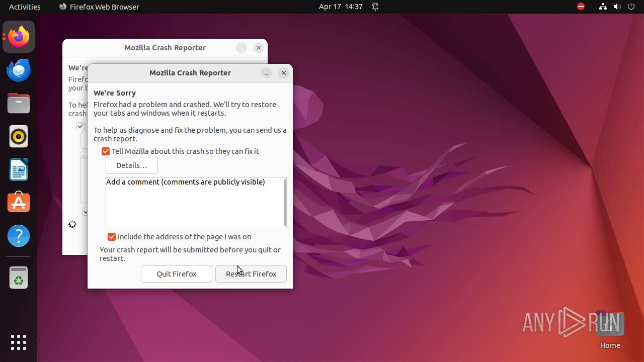The width and height of the screenshot is (644, 362).
Task: Open the power tray icon
Action: pyautogui.click(x=631, y=7)
